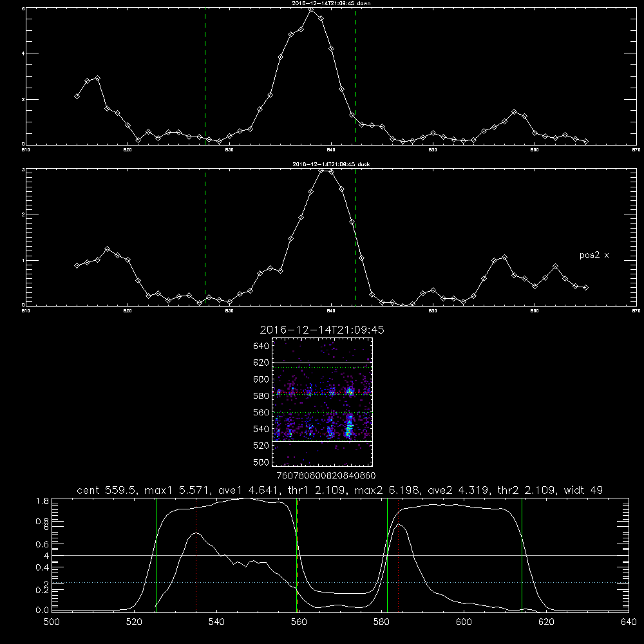Click the '620' label on spectrogram y-axis
Image resolution: width=644 pixels, height=644 pixels.
tap(261, 363)
